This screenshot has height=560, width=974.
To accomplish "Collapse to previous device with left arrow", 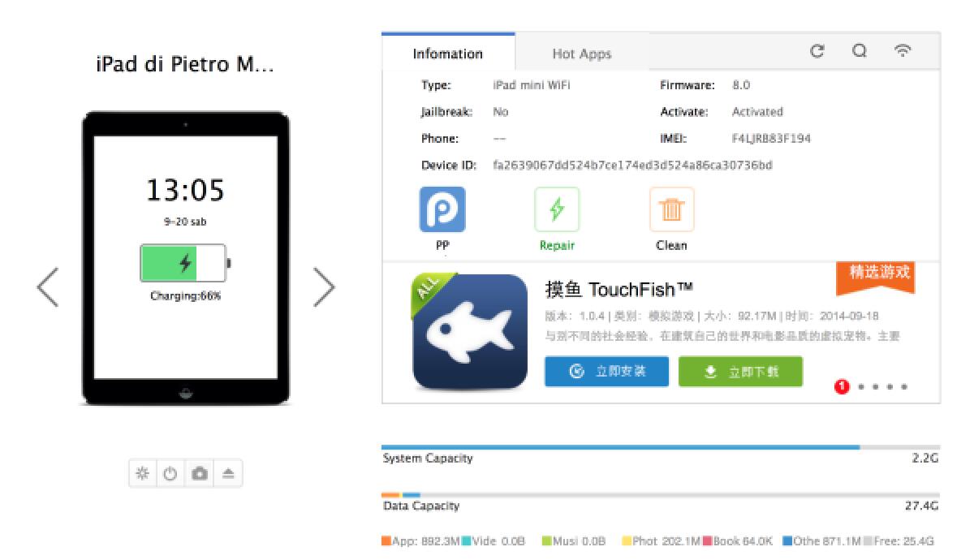I will [x=47, y=286].
